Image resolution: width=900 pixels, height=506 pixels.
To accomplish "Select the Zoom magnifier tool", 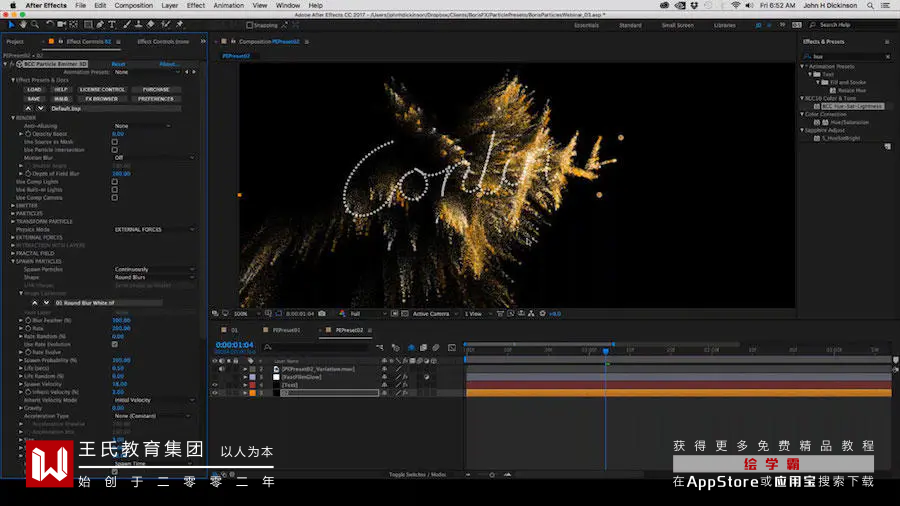I will click(x=35, y=25).
